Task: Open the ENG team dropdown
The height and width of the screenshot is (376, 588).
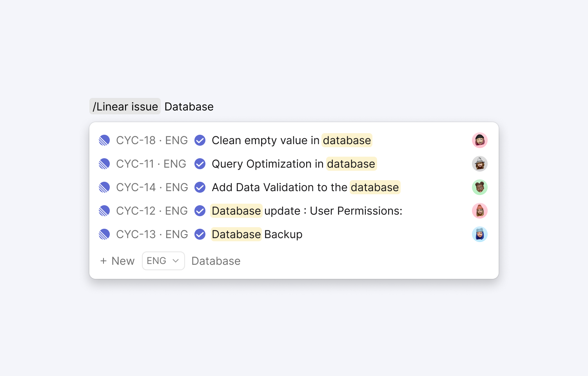Action: coord(163,261)
